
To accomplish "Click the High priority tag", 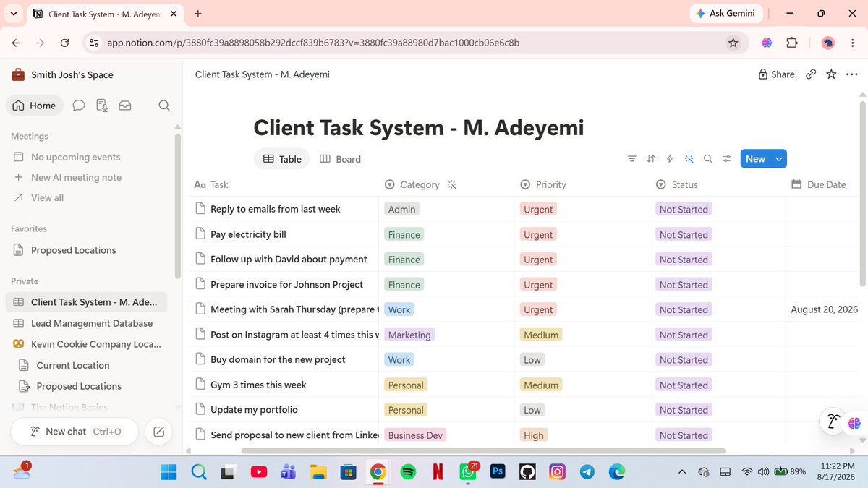I will (534, 435).
